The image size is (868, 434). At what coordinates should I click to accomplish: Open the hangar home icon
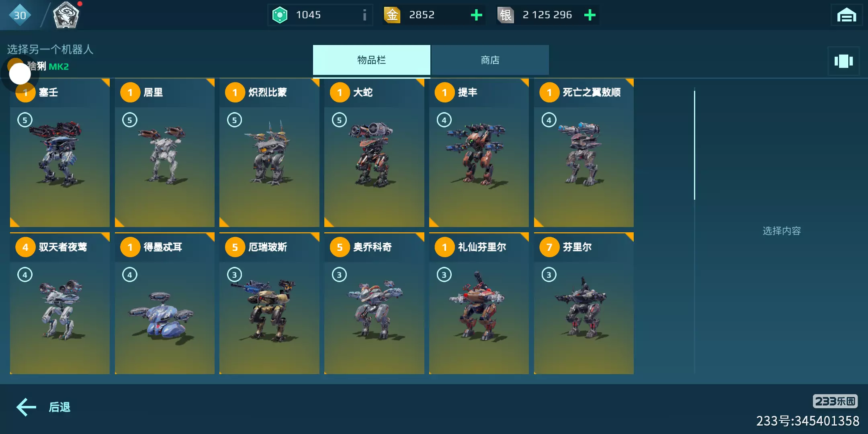click(x=846, y=15)
